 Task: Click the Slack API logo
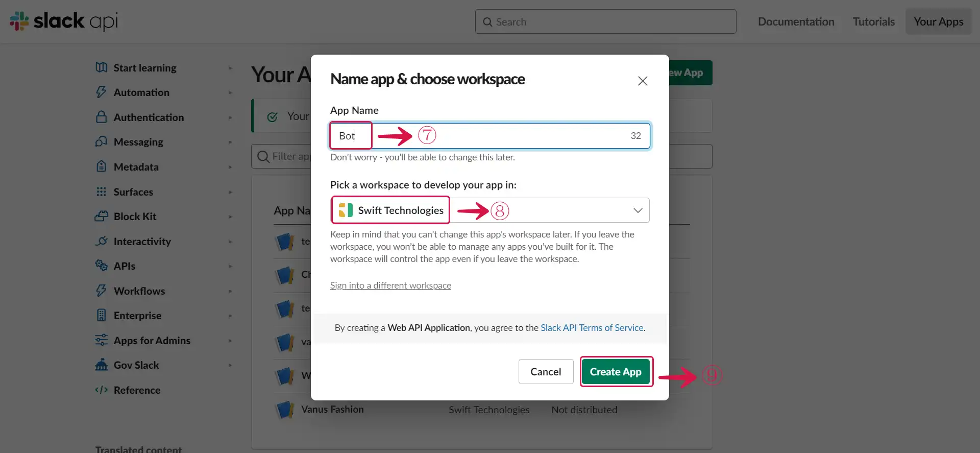pyautogui.click(x=64, y=21)
